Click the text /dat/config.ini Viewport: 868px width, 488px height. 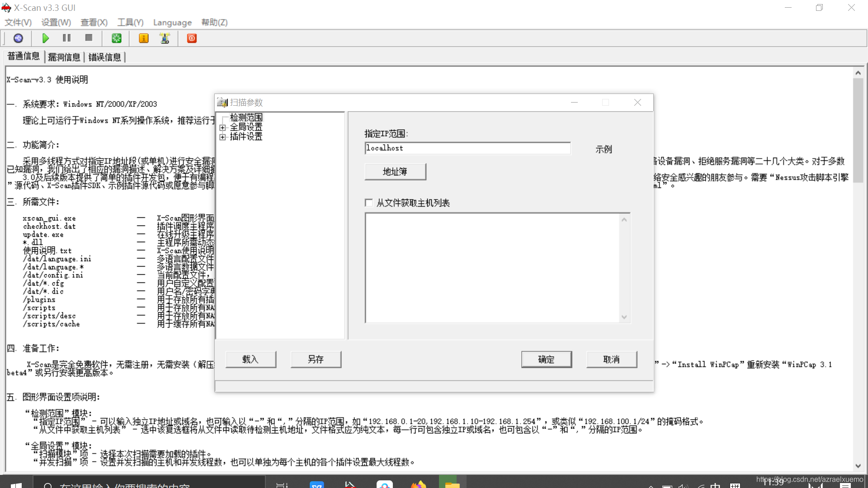[x=53, y=275]
